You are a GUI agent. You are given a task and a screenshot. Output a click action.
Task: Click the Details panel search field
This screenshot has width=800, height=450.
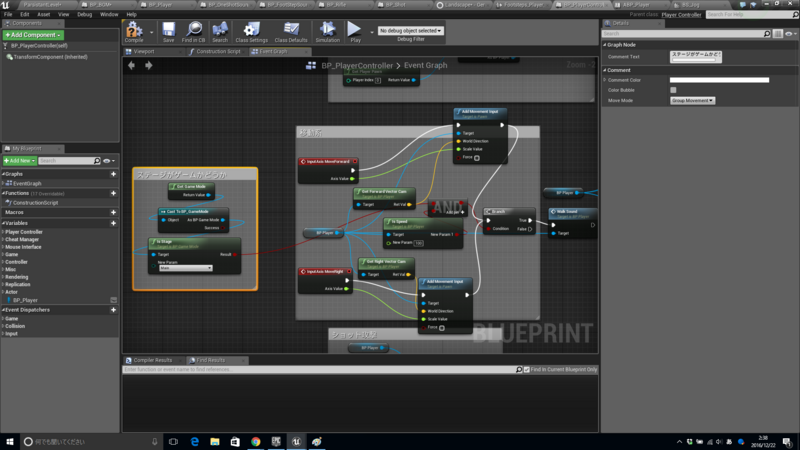click(686, 34)
